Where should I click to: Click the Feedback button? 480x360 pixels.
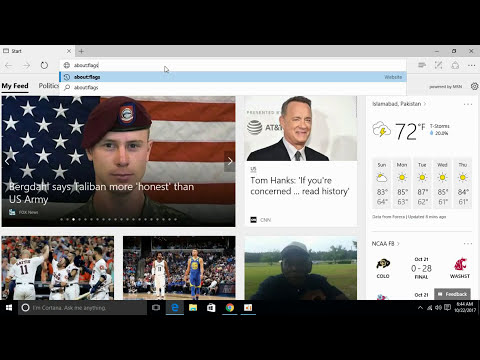click(452, 294)
